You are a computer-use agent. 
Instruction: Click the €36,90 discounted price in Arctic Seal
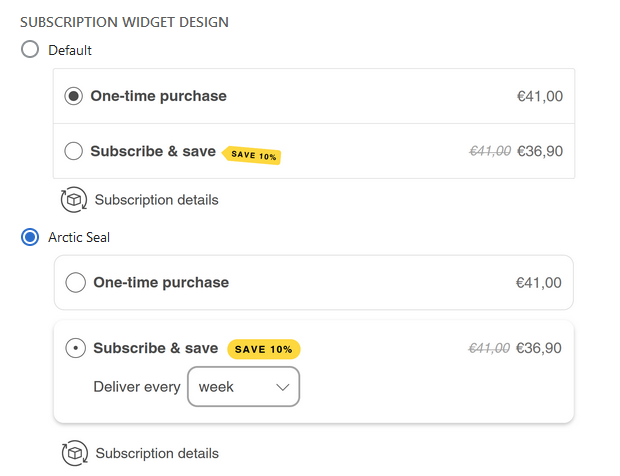point(539,348)
